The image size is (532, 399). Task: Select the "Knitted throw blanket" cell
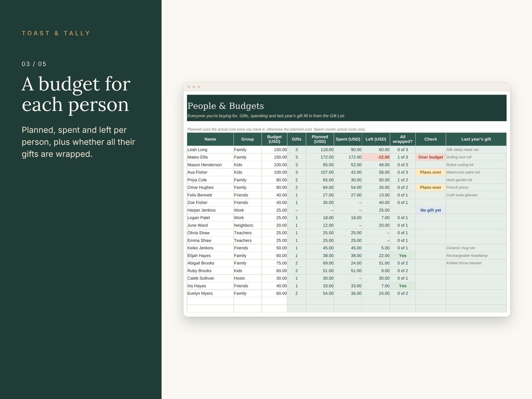point(476,263)
